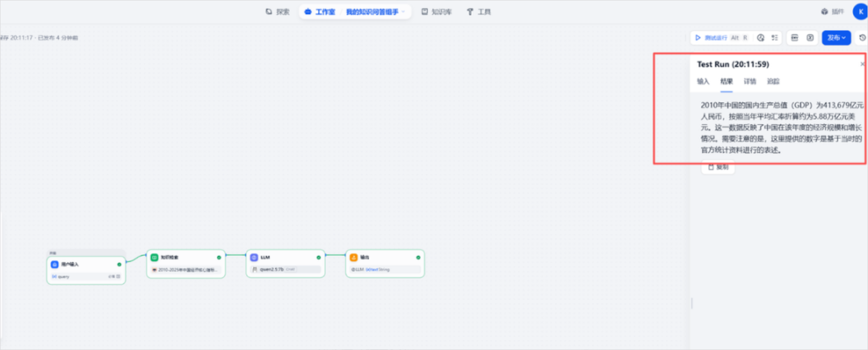
Task: Open the 插件 (Plugins) page
Action: point(832,12)
